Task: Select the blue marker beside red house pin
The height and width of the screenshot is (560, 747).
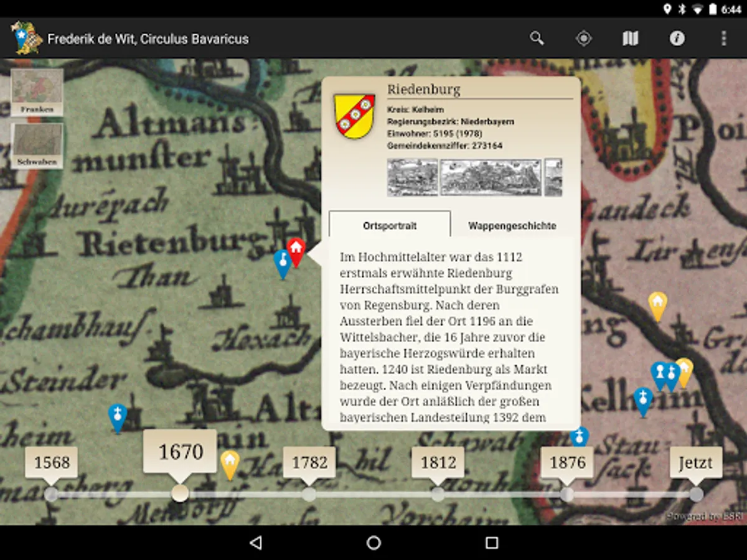Action: tap(282, 264)
